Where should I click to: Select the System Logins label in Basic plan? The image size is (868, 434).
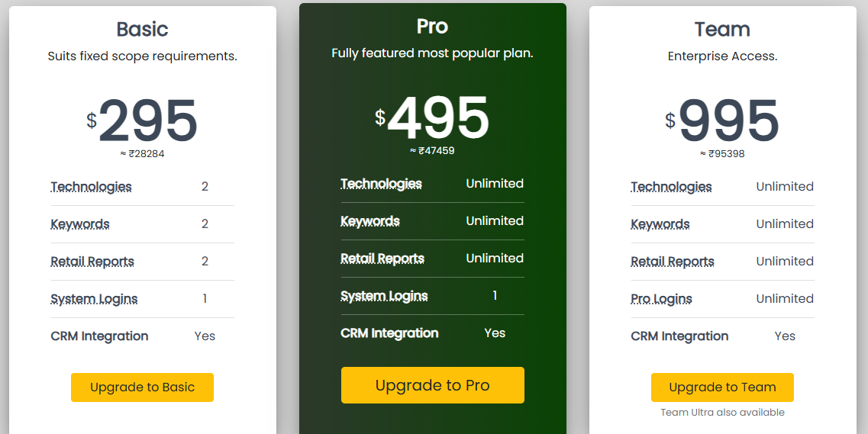94,299
